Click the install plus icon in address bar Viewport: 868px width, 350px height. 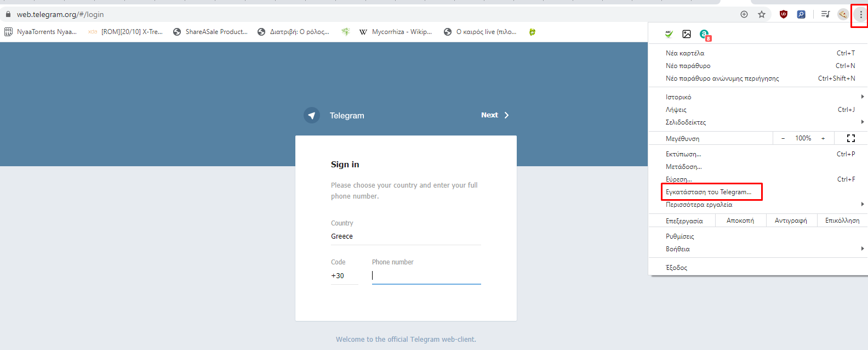[x=744, y=14]
